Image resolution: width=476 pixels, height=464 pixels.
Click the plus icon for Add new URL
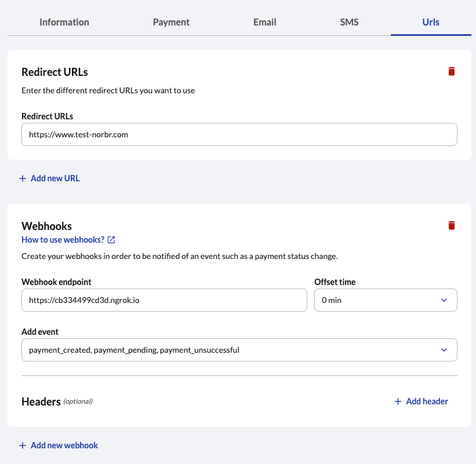click(23, 178)
